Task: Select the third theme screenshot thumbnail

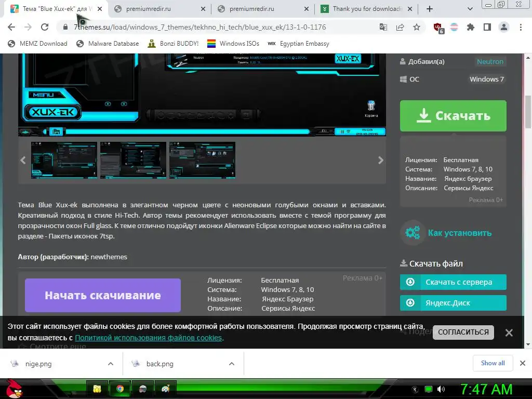Action: pos(202,160)
